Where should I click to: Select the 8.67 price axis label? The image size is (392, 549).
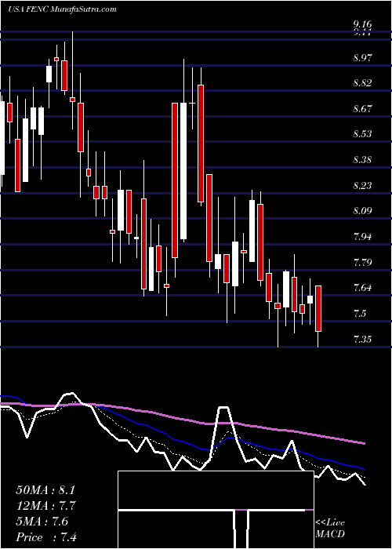coord(362,108)
